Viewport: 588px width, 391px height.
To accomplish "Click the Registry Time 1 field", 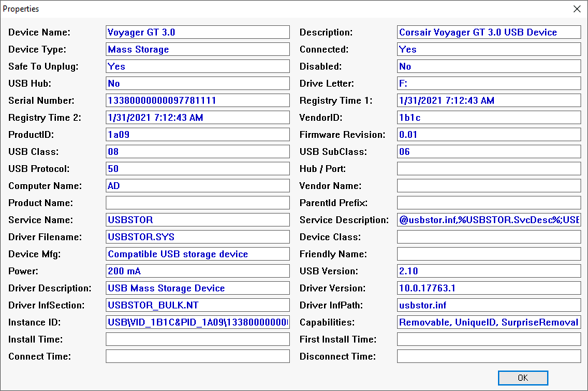I will click(x=489, y=100).
